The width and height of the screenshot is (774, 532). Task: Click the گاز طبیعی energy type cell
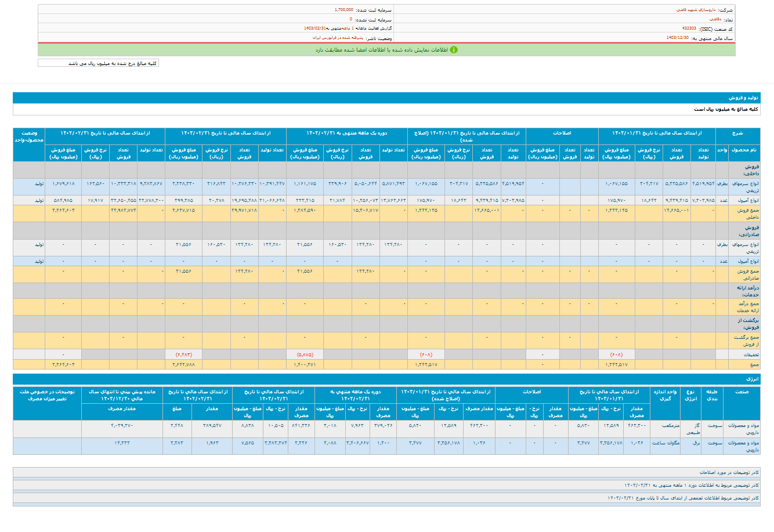692,429
